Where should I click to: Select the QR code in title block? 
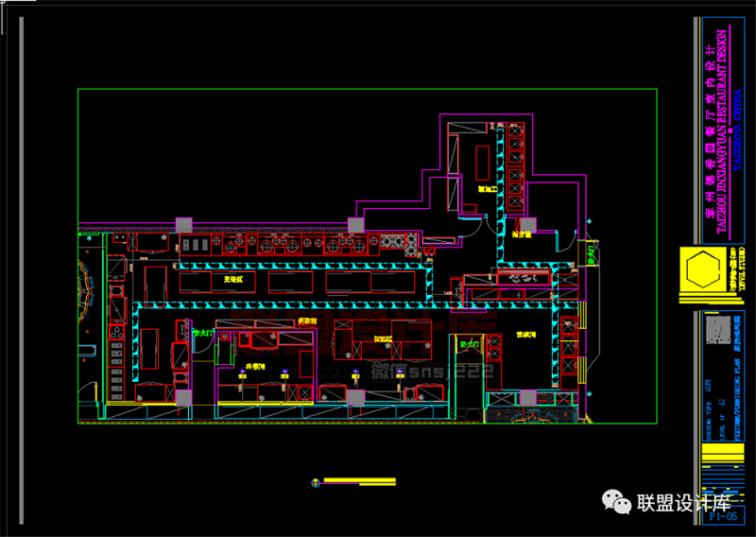click(x=716, y=332)
